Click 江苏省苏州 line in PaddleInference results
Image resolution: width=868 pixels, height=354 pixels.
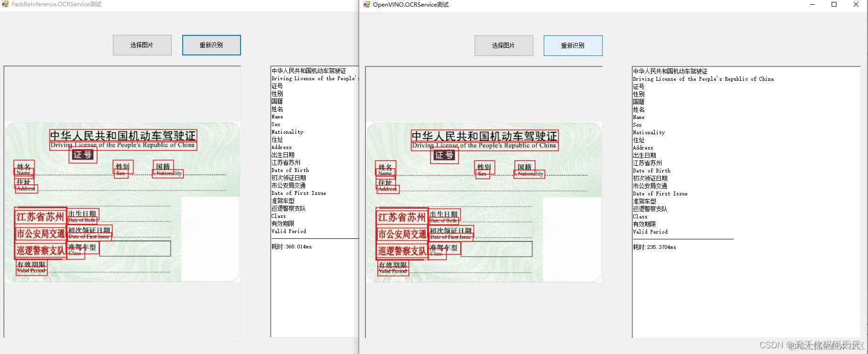(x=286, y=162)
